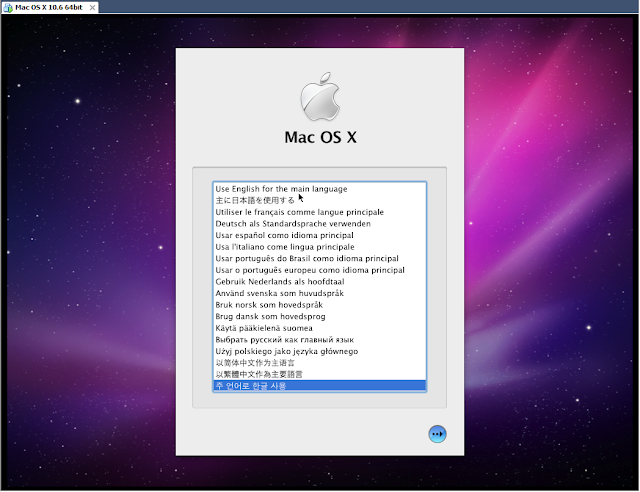Screen dimensions: 640x492
Task: Choose Gebruik Nederlands als hoofdtaal
Action: 320,281
